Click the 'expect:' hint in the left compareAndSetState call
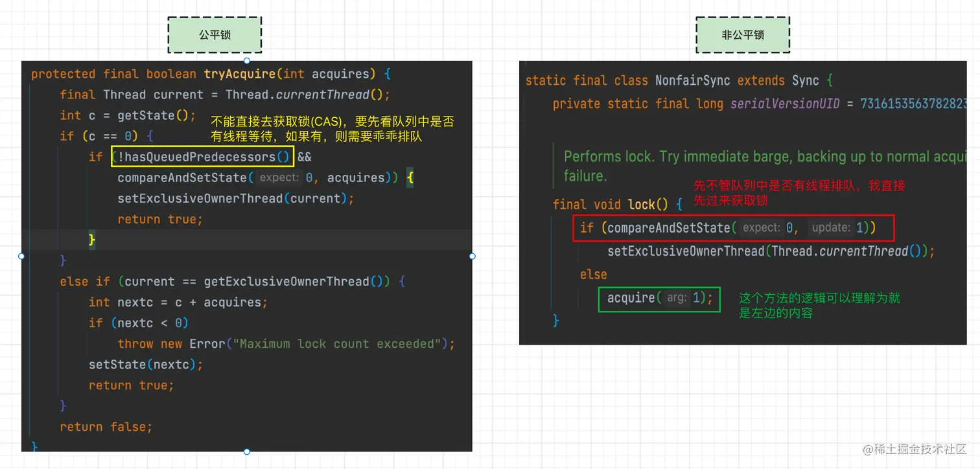Viewport: 980px width, 469px height. pos(279,177)
